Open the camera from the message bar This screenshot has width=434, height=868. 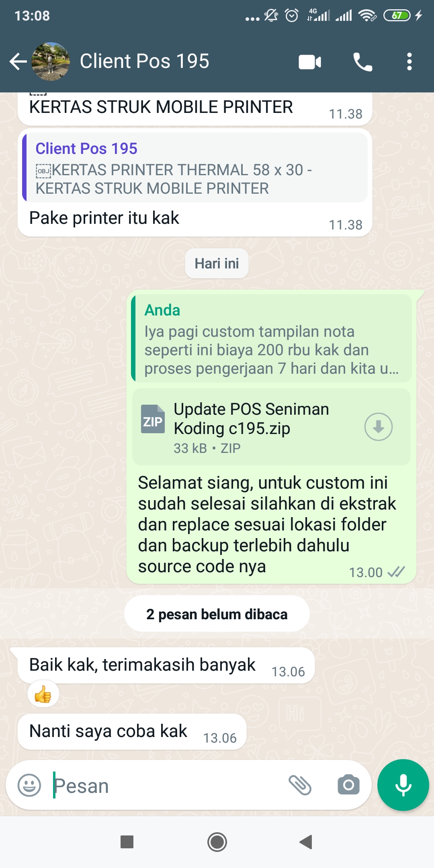pos(348,785)
